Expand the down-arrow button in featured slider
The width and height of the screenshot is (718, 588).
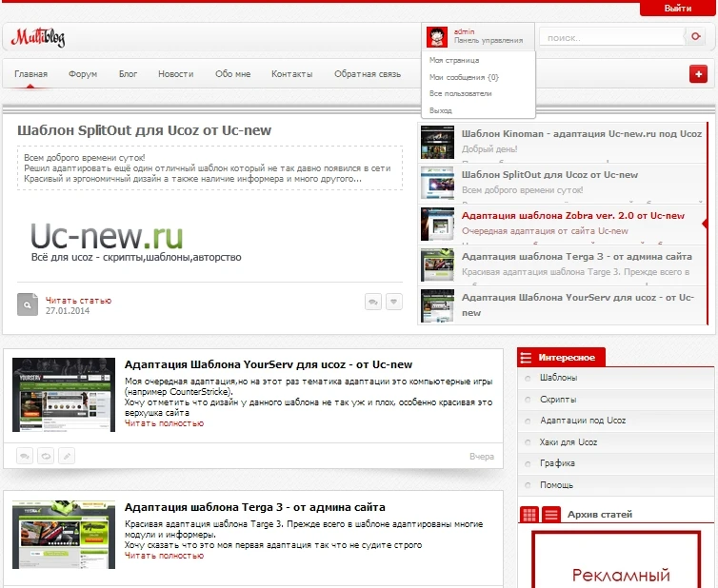point(394,302)
